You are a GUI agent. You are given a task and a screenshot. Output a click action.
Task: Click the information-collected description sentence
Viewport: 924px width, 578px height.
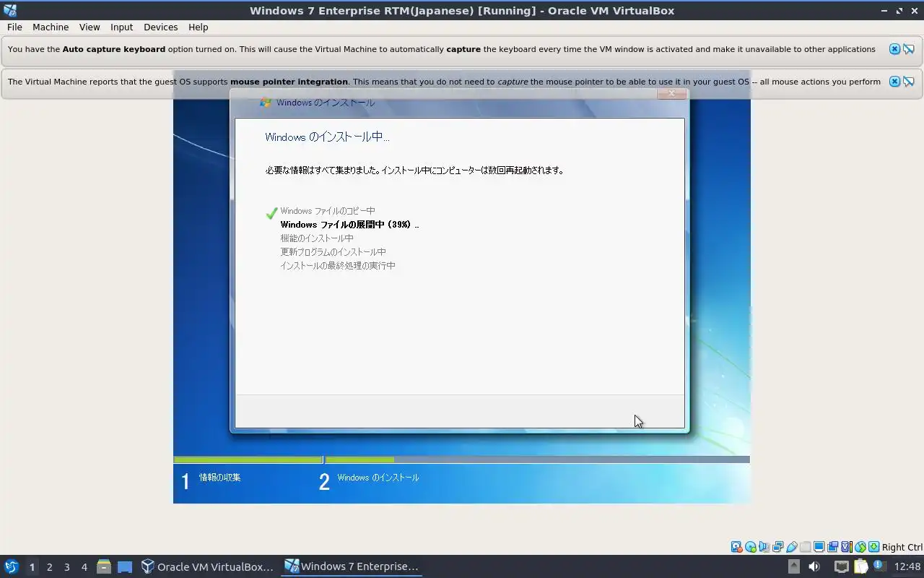[x=414, y=171]
